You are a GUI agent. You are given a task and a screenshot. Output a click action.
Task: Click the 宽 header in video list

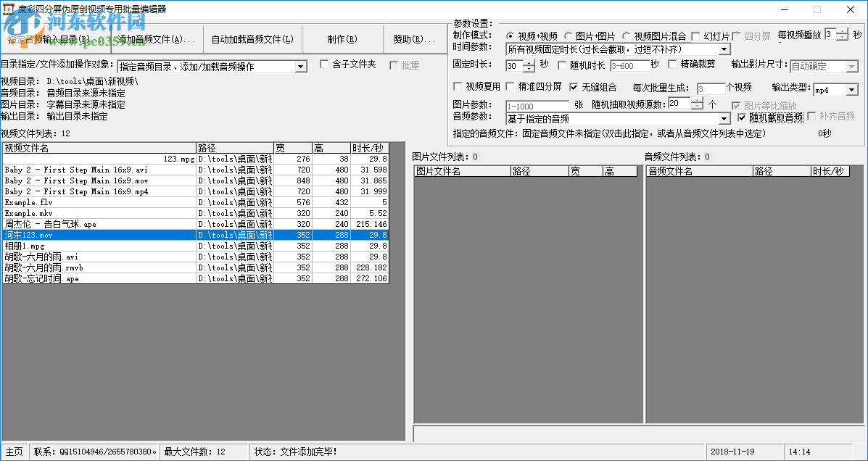tap(293, 149)
